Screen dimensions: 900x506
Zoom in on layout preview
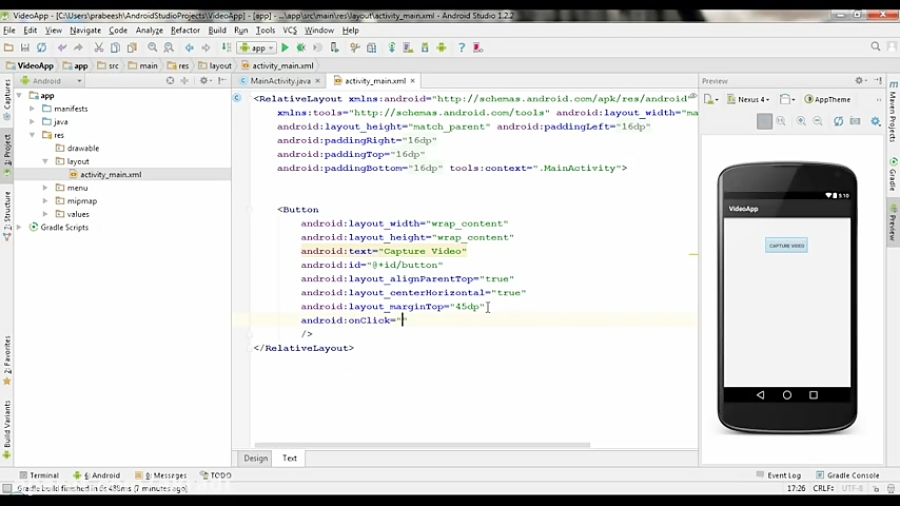pyautogui.click(x=801, y=121)
